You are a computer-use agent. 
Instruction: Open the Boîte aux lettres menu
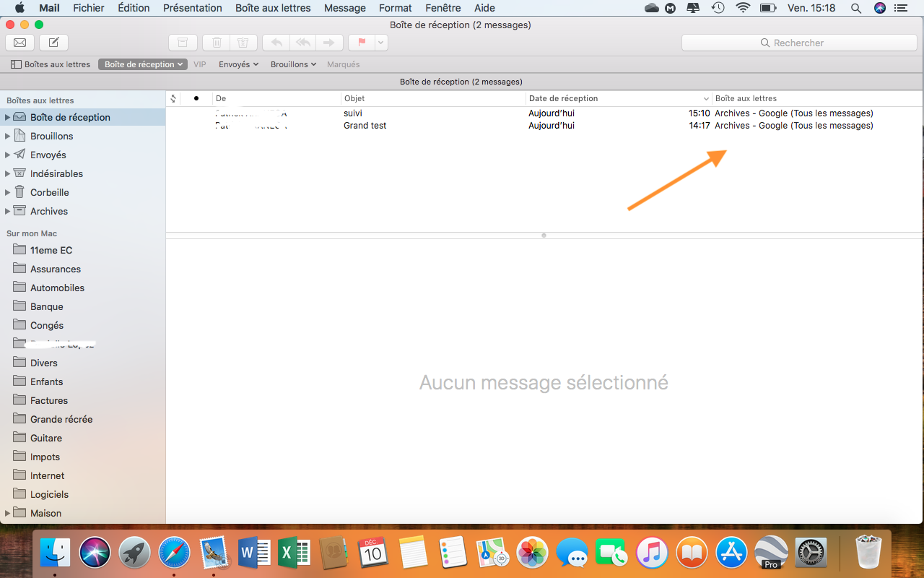tap(273, 8)
